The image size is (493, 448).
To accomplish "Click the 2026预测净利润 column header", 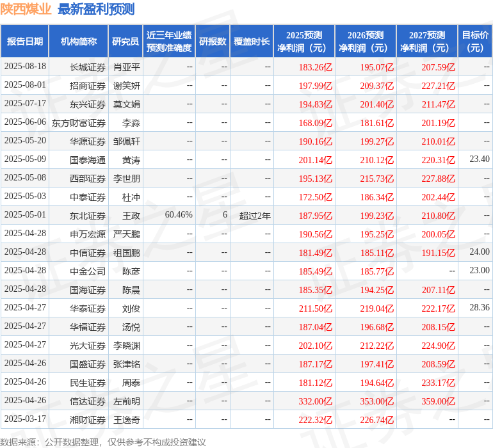I will 366,42.
